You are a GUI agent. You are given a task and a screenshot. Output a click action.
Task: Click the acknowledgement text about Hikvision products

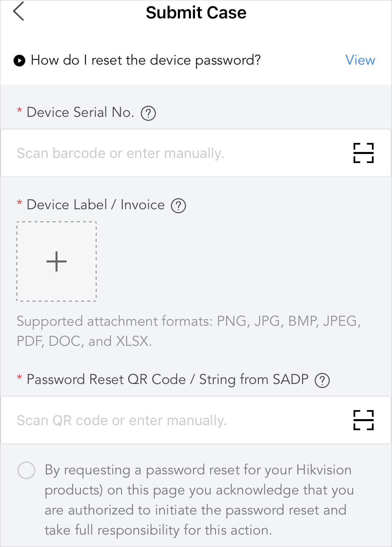(x=199, y=500)
